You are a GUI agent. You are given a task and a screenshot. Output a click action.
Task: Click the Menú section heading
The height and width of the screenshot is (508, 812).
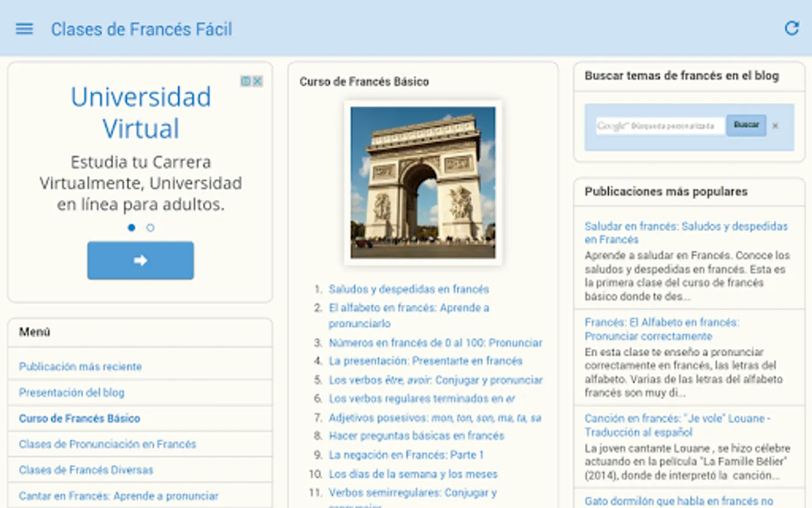click(34, 332)
